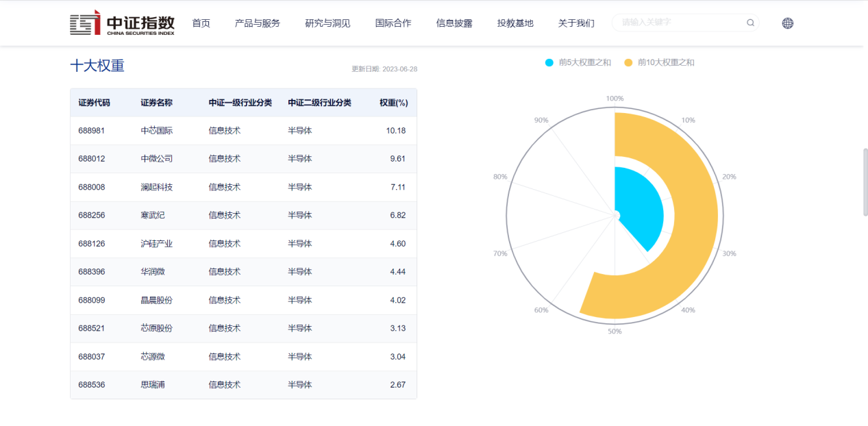
Task: Open the 产品与服务 menu
Action: click(x=258, y=23)
